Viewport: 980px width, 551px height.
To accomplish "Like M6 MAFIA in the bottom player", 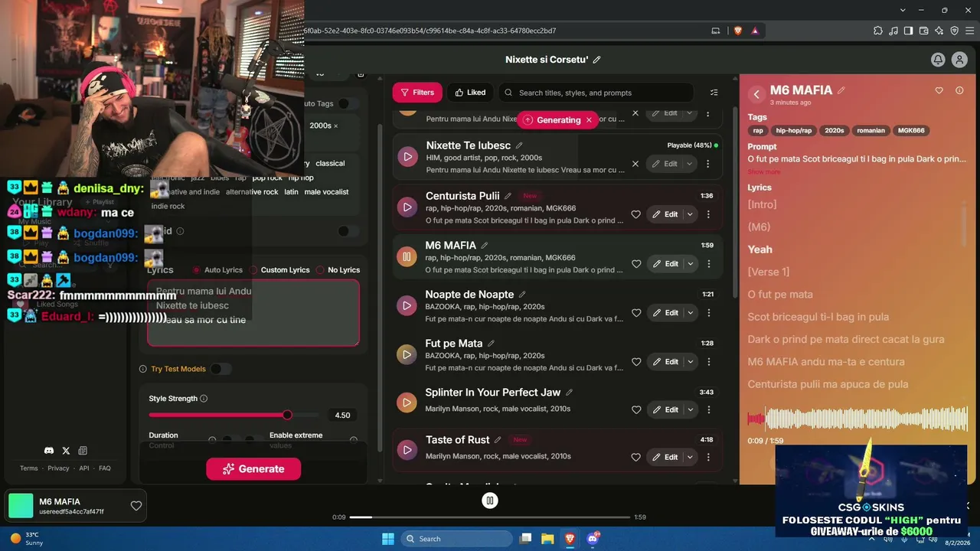I will (136, 506).
